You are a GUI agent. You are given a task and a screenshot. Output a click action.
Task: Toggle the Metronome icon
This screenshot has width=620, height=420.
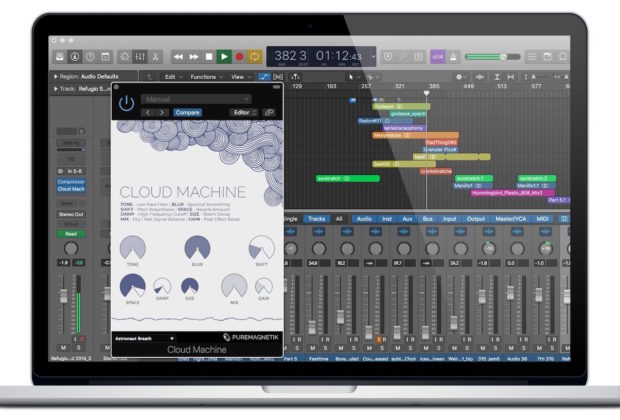coord(453,57)
